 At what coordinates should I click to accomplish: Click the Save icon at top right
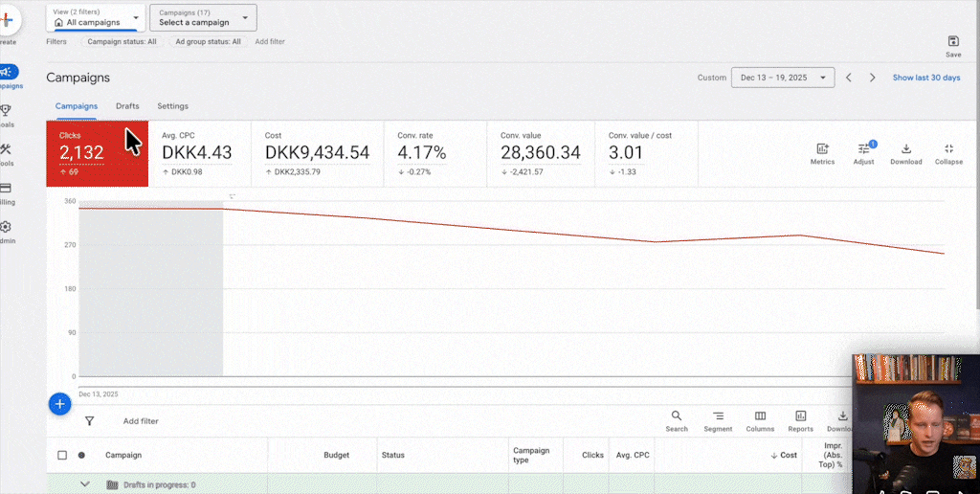point(953,41)
